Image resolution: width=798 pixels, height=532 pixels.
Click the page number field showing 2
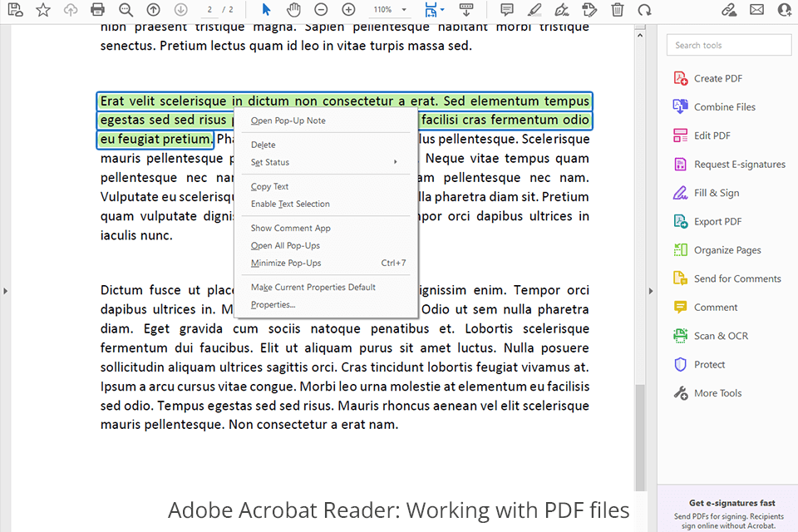pos(209,10)
